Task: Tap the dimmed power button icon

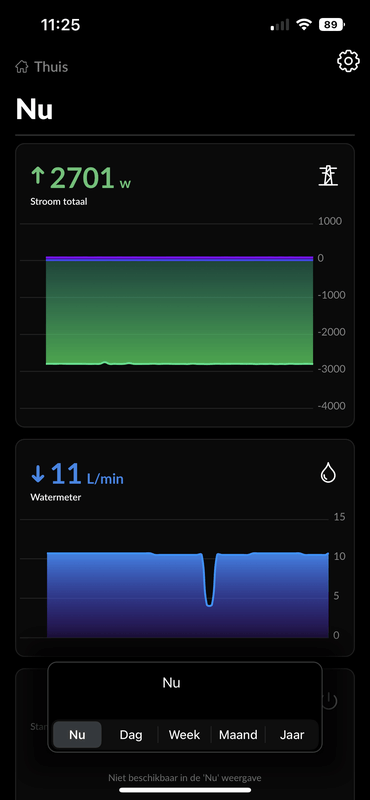Action: click(x=330, y=701)
